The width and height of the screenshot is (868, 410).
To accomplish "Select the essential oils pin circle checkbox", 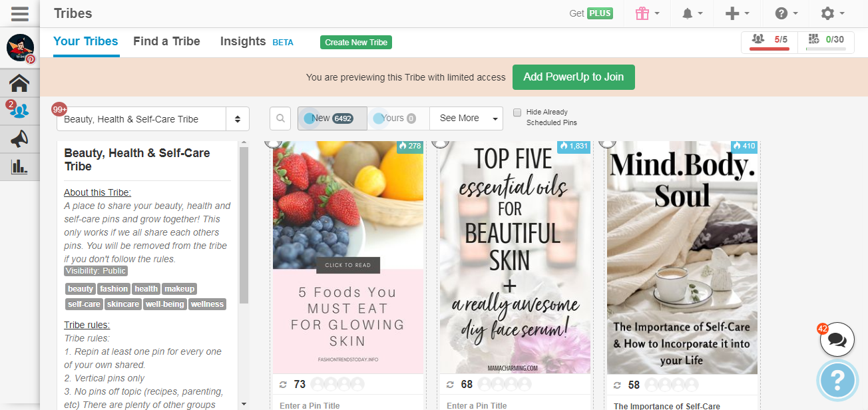I will [440, 142].
